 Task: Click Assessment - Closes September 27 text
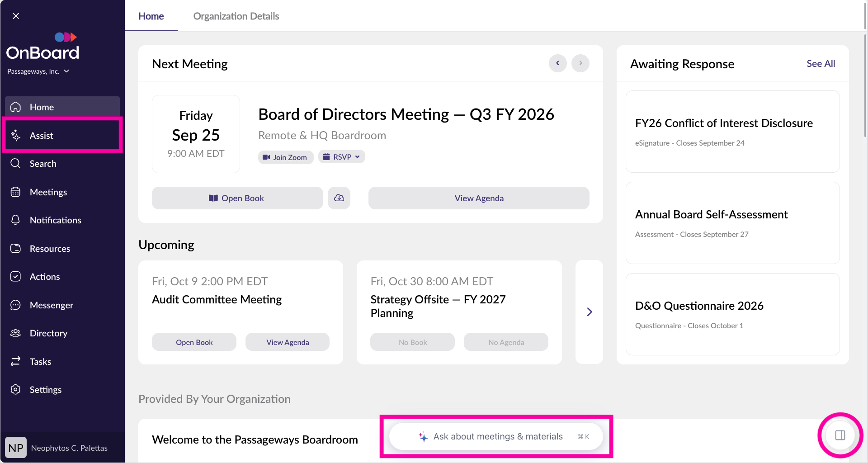692,234
